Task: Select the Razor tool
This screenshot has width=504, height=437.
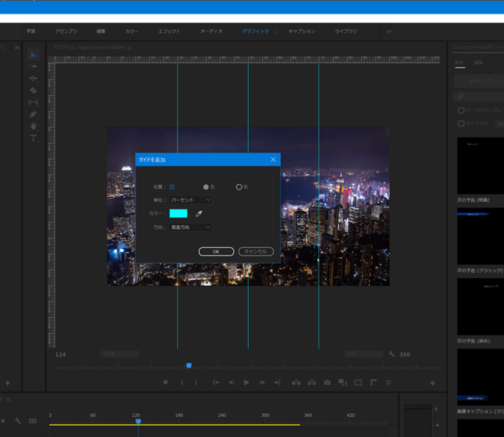Action: pos(33,90)
